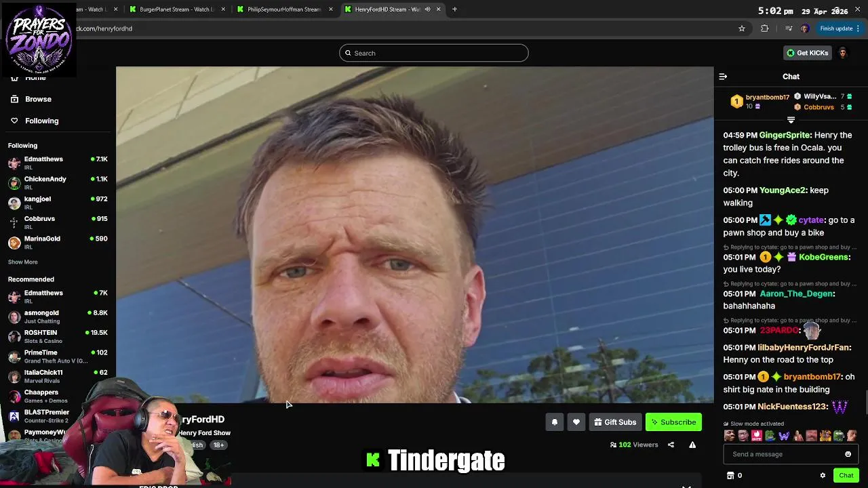This screenshot has width=868, height=488.
Task: Click YoungAce2 username in chat
Action: point(783,190)
